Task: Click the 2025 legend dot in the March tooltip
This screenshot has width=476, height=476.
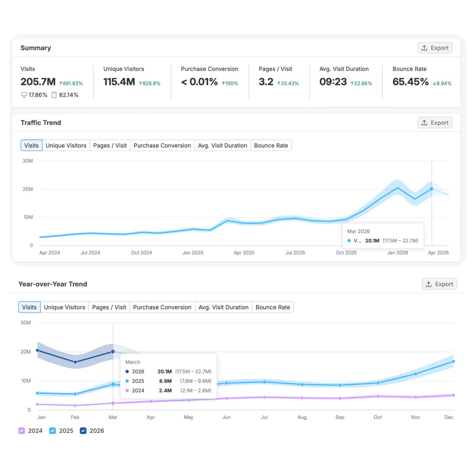Action: (x=127, y=381)
